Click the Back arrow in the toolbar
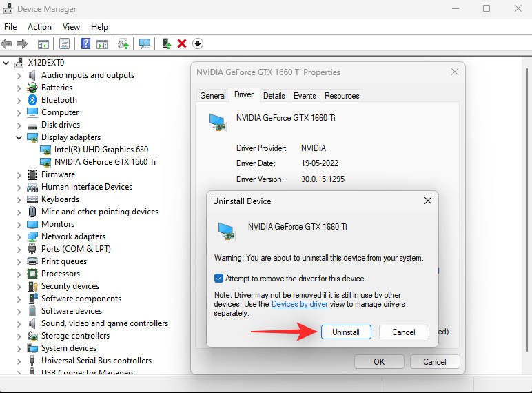Image resolution: width=532 pixels, height=393 pixels. tap(7, 43)
